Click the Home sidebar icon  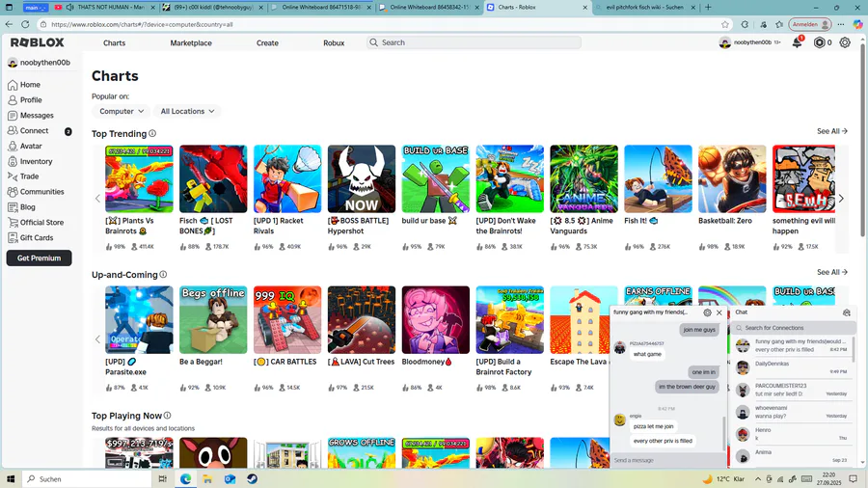(13, 85)
